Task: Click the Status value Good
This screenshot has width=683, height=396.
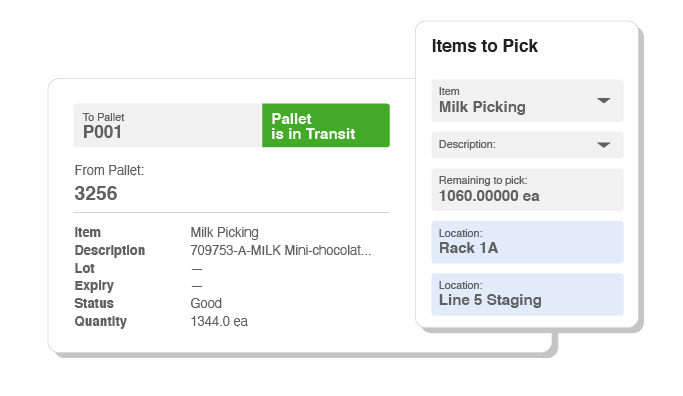Action: coord(206,304)
